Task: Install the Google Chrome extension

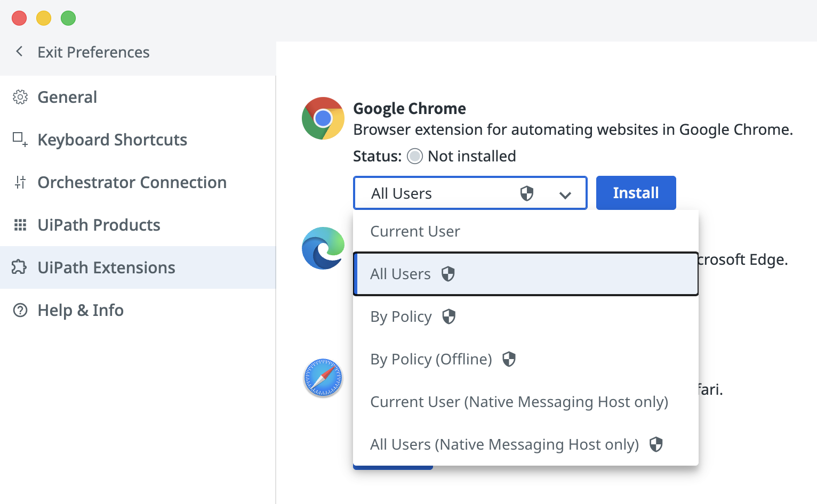Action: click(x=636, y=193)
